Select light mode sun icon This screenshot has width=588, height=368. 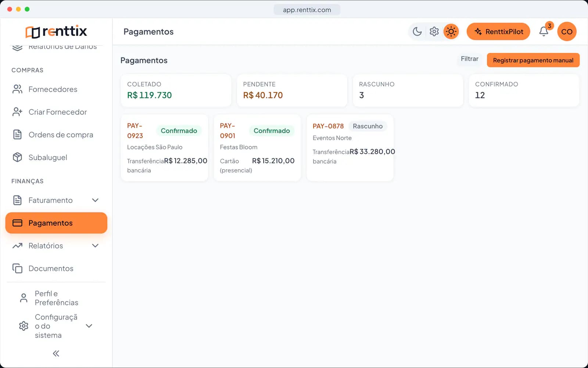[451, 32]
